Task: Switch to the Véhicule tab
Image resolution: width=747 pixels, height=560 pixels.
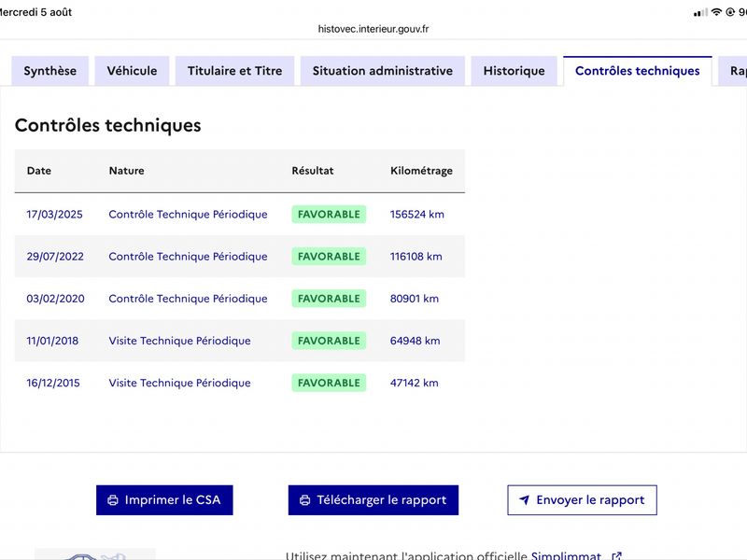Action: [132, 71]
